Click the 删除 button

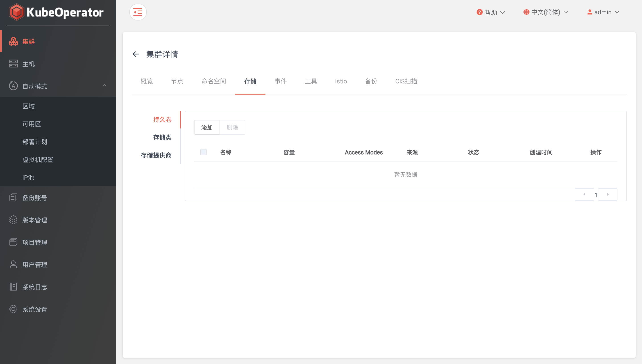pos(232,127)
